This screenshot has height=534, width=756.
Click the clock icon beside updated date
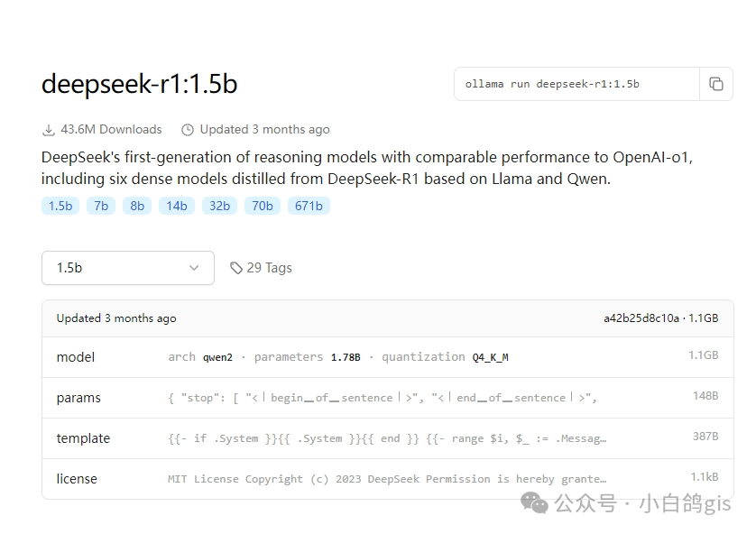(186, 129)
